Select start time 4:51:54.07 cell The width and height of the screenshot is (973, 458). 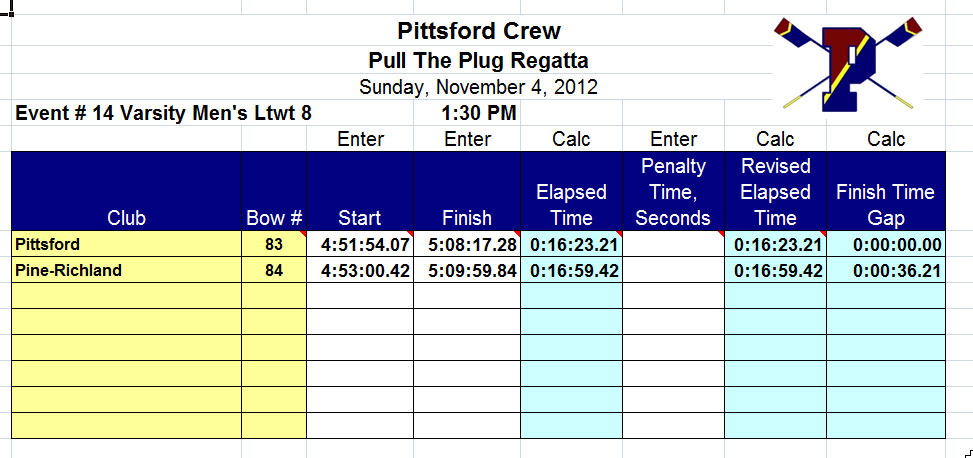pyautogui.click(x=360, y=244)
